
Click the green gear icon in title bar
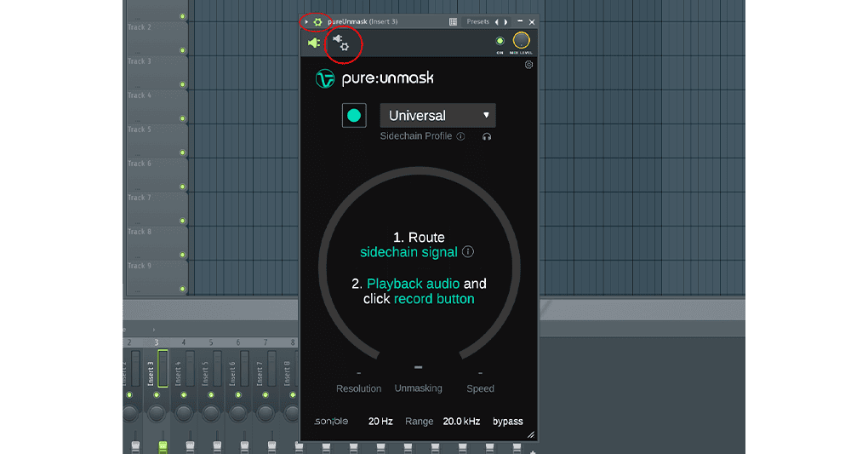[x=317, y=21]
